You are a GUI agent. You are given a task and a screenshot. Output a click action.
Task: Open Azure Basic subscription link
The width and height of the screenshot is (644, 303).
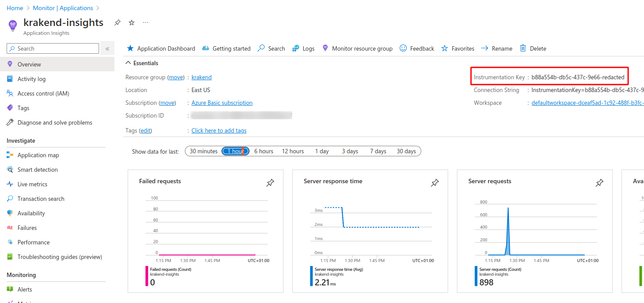tap(222, 103)
